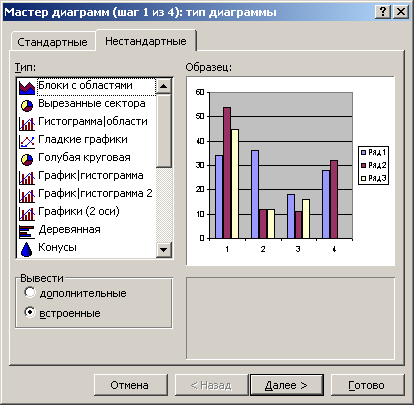Enable the дополнительные radio option

(30, 292)
